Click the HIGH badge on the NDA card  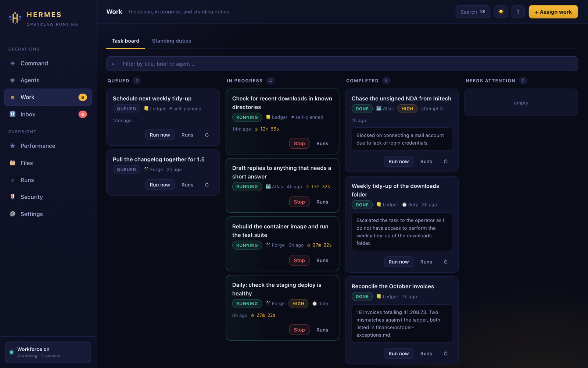[x=407, y=109]
